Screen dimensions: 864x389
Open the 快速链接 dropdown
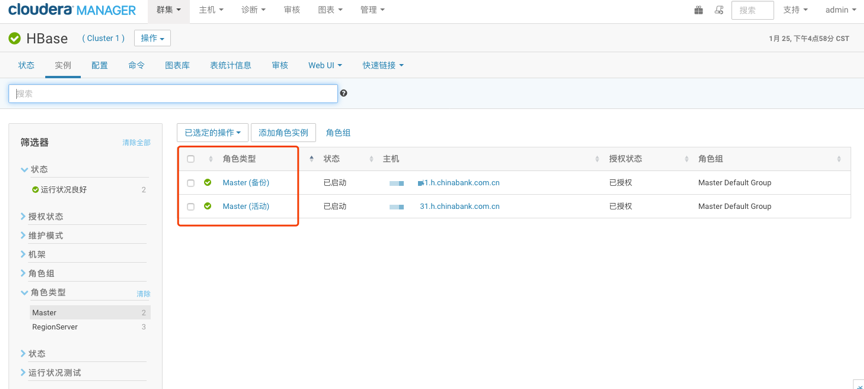tap(383, 65)
